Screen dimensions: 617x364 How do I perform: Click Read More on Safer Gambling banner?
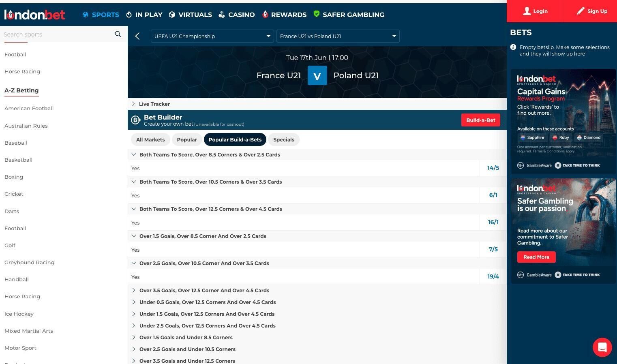(536, 257)
